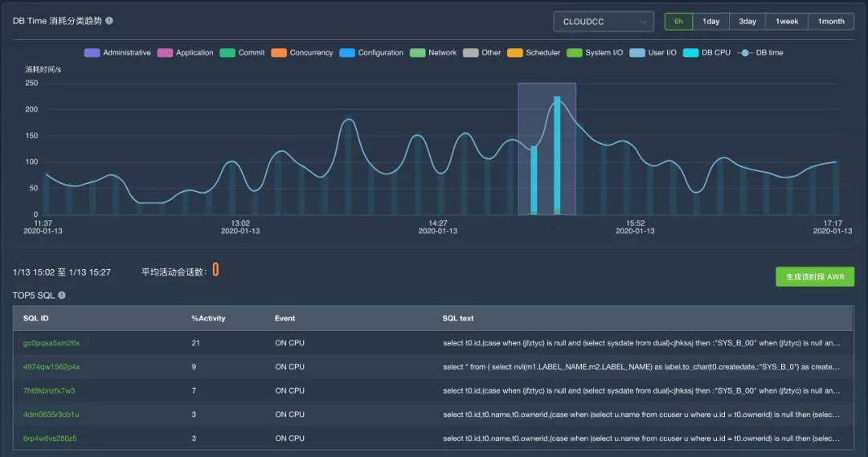The height and width of the screenshot is (457, 868).
Task: Click the info icon next to TOP5 SQL
Action: [x=62, y=296]
